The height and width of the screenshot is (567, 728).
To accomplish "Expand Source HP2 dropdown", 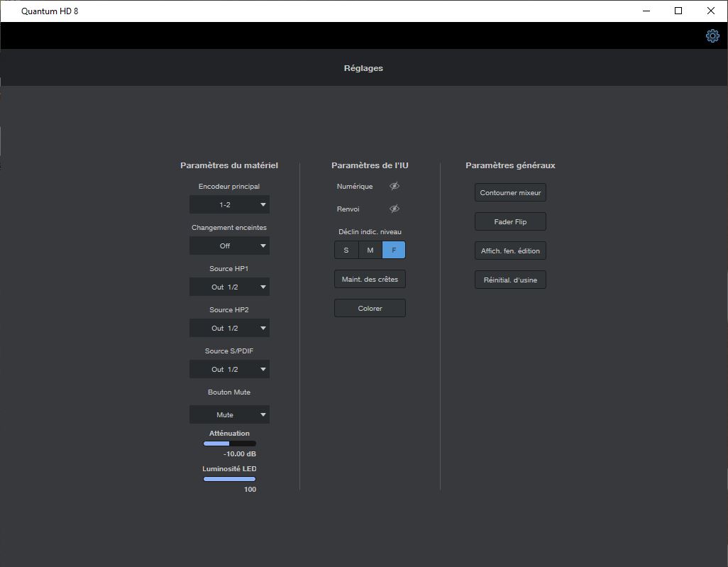I will click(229, 329).
